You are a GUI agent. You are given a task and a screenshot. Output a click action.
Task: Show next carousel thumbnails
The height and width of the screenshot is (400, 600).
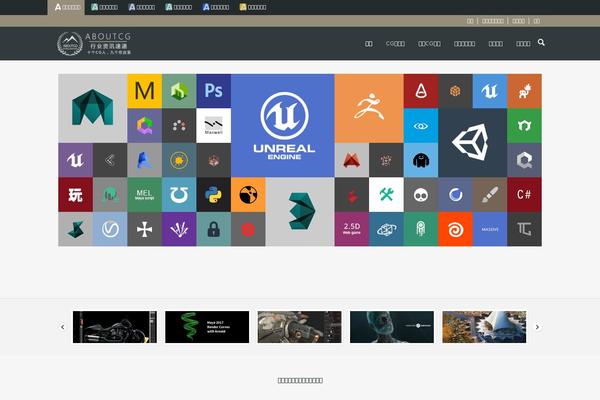pos(537,327)
